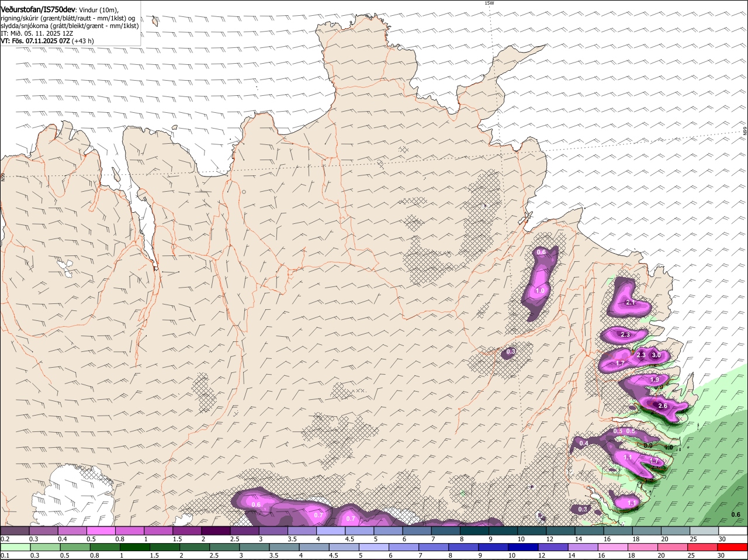Click the 15W longitude label
The image size is (748, 560).
pos(489,3)
